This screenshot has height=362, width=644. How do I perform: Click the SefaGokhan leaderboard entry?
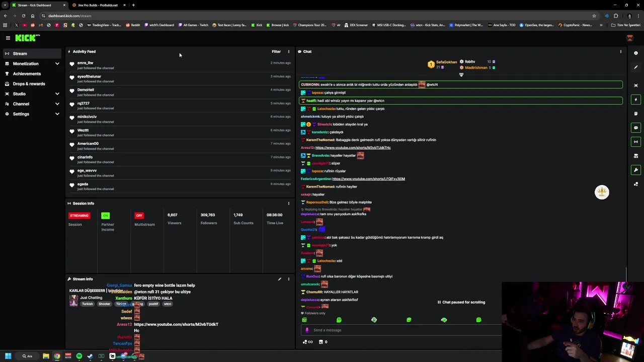[x=442, y=64]
